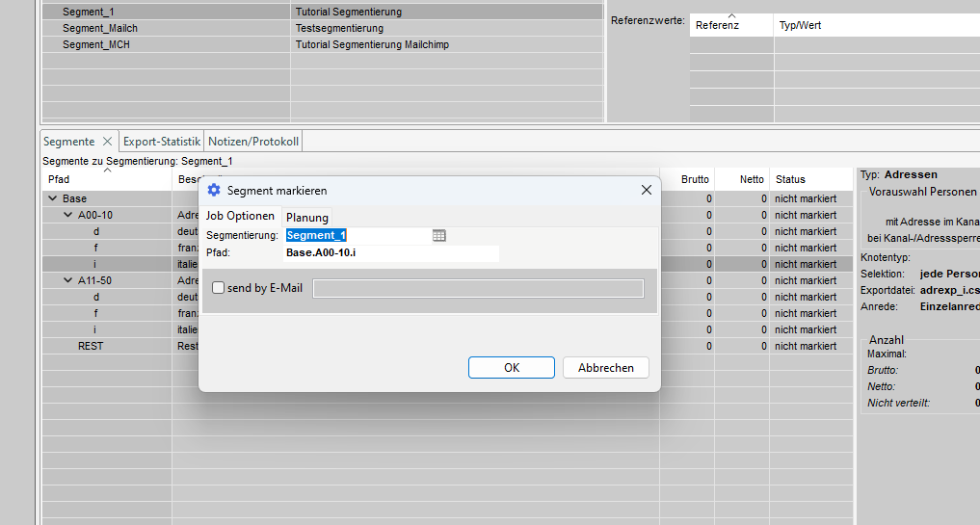Switch to the Planung tab
This screenshot has width=980, height=525.
click(x=307, y=217)
